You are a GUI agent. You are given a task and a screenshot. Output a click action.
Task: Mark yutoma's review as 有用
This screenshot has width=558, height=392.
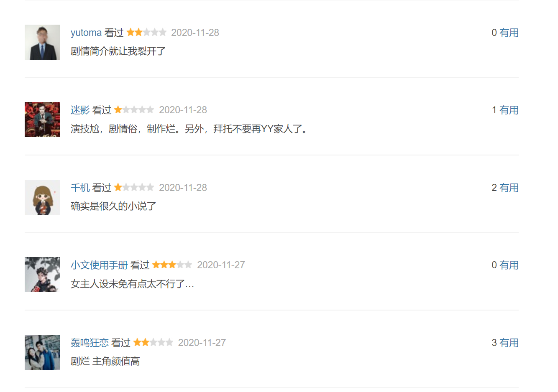509,33
